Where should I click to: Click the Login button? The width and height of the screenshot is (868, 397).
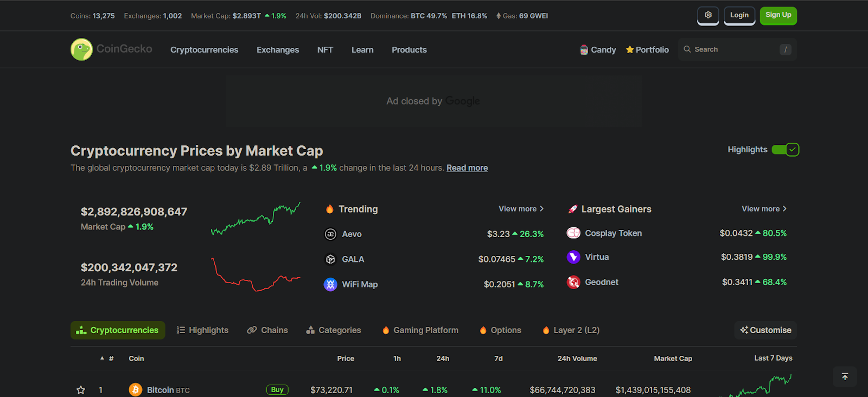[739, 15]
